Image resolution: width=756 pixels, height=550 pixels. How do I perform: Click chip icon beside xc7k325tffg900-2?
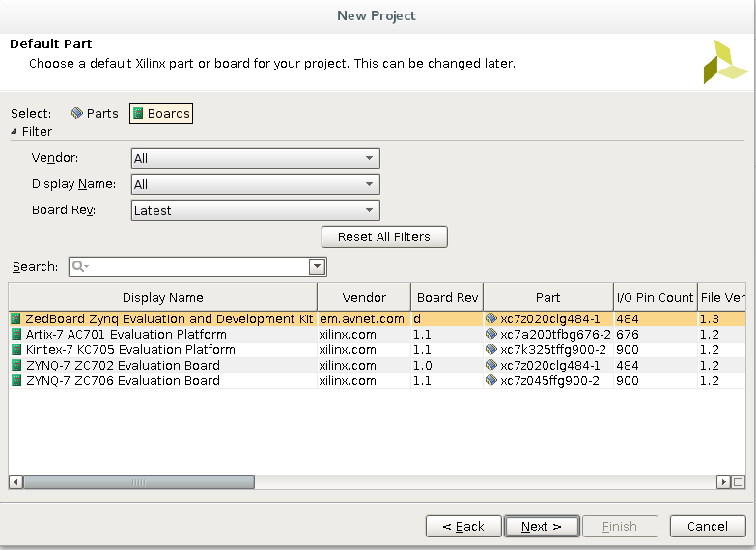click(491, 349)
